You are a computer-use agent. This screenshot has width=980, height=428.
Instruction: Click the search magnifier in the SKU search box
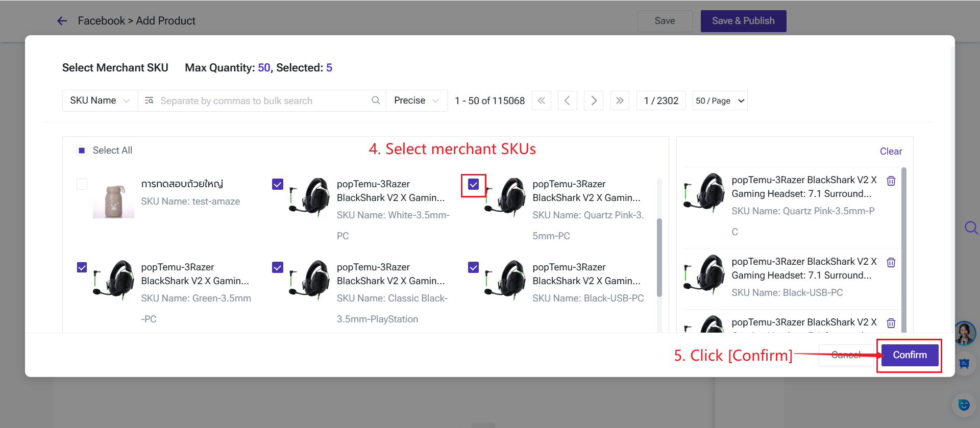pos(376,100)
